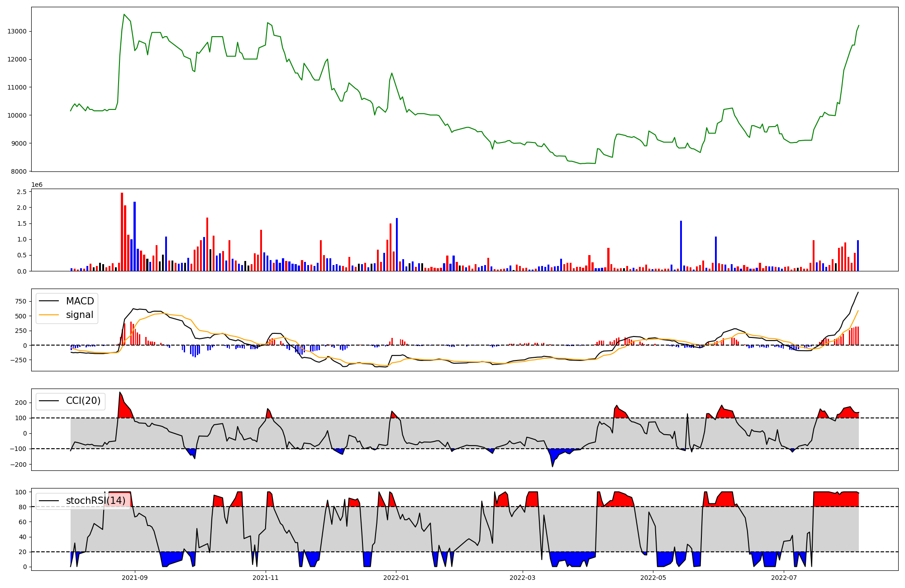The height and width of the screenshot is (588, 905).
Task: Click the 2021-09 x-axis date label
Action: pyautogui.click(x=135, y=578)
